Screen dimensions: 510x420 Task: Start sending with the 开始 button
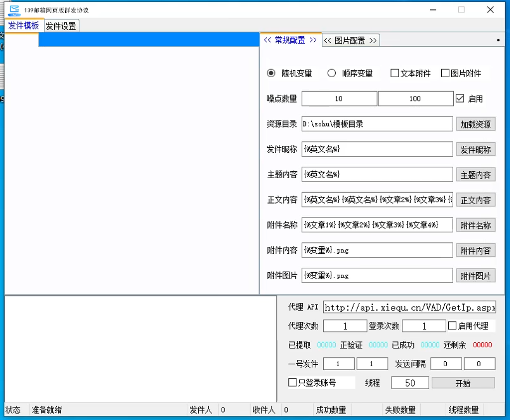tap(463, 383)
